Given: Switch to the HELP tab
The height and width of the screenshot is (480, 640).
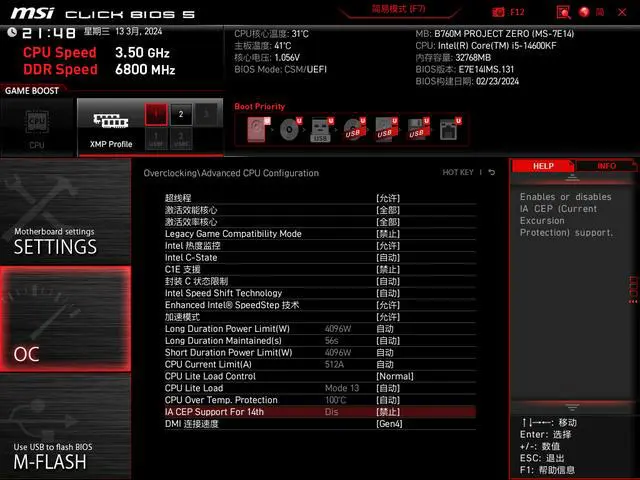Looking at the screenshot, I should 543,166.
